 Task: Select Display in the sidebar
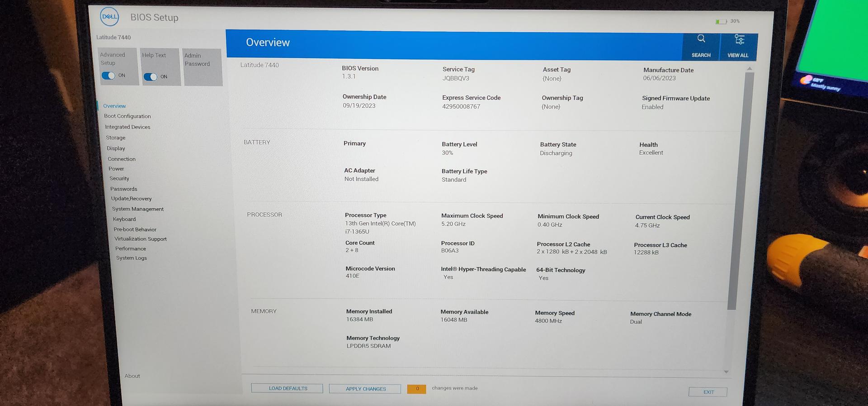pos(116,148)
